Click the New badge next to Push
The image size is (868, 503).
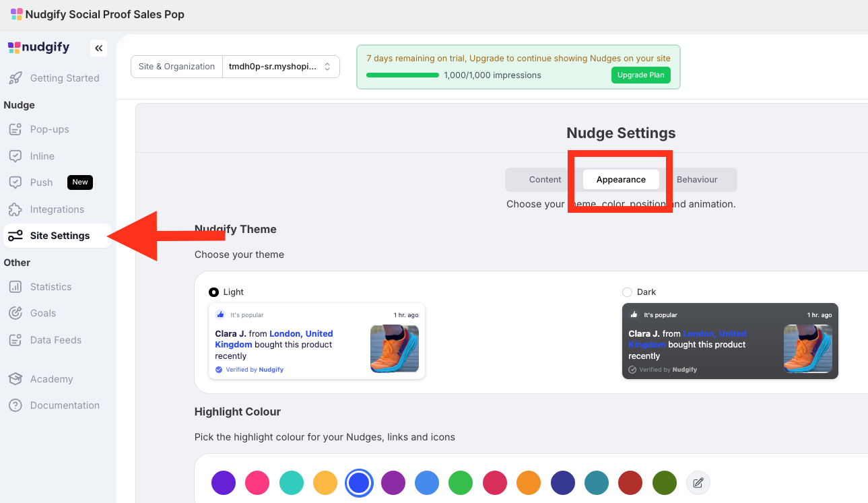tap(80, 182)
